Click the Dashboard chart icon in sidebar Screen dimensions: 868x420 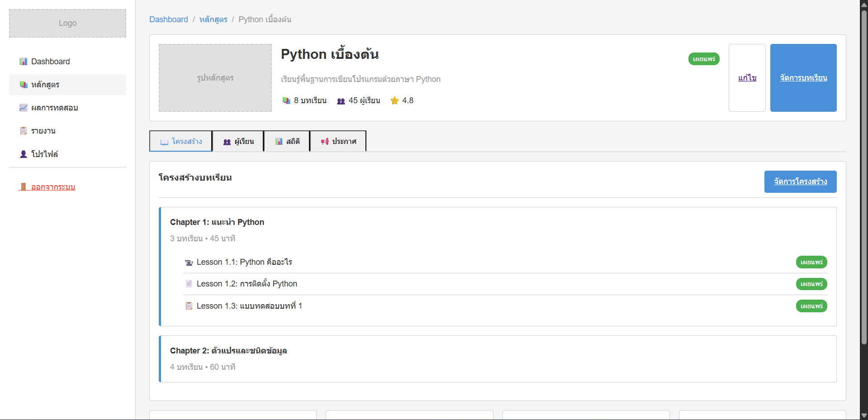tap(24, 62)
